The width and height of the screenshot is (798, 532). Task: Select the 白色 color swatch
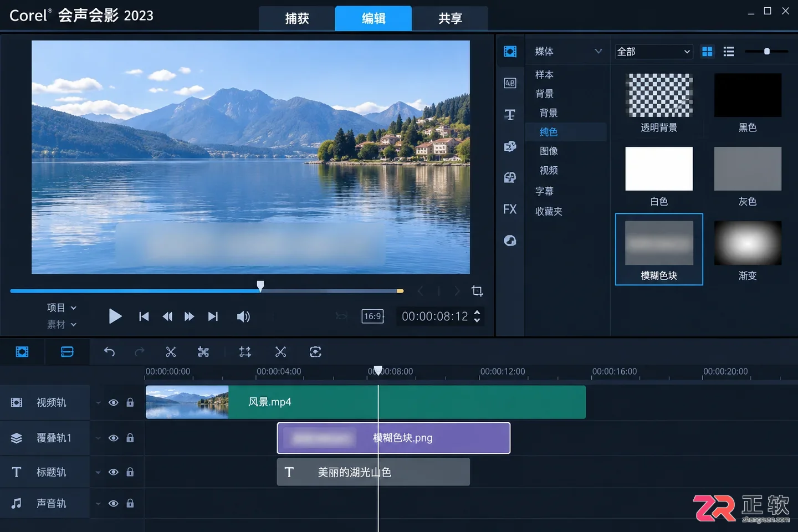coord(659,169)
